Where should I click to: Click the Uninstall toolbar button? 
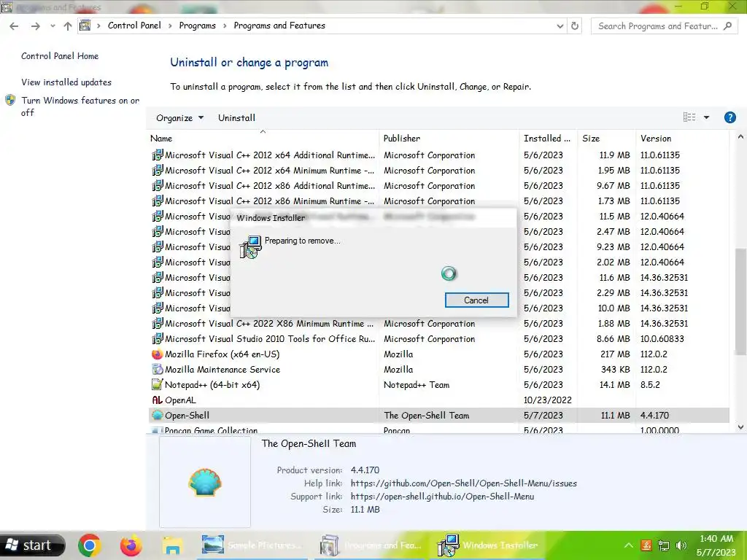pyautogui.click(x=236, y=118)
